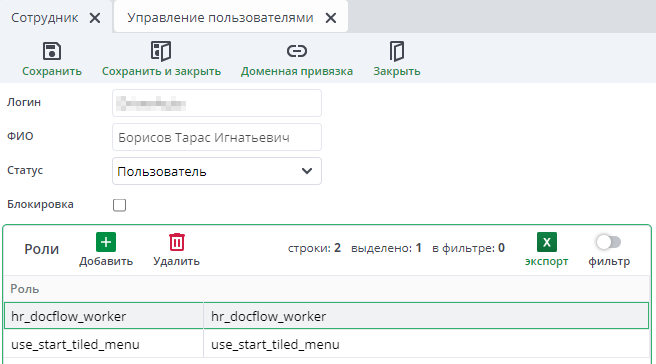The height and width of the screenshot is (364, 656).
Task: Click the Удалить label
Action: click(x=177, y=261)
